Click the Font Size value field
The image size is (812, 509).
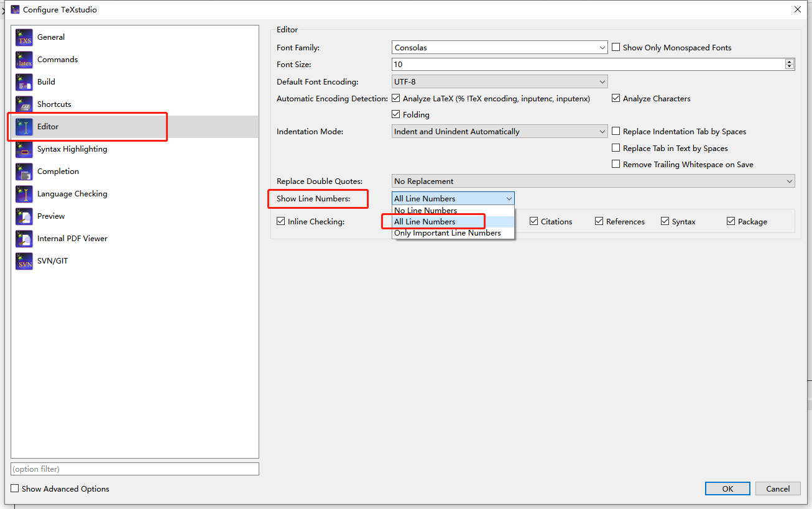588,64
